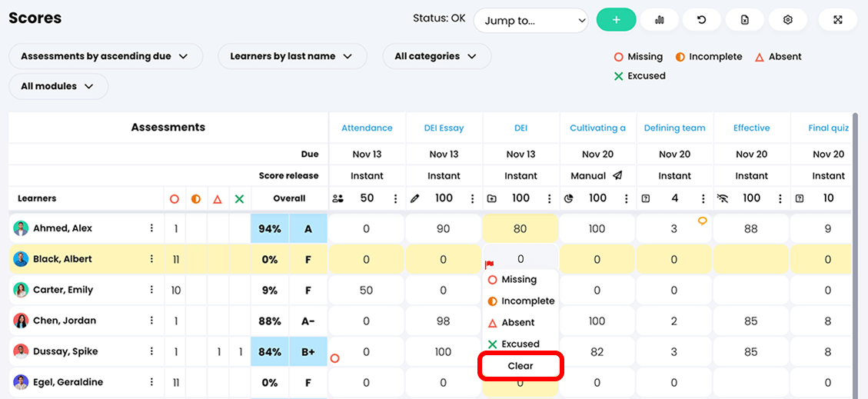Click Spike Dussay's avatar

[21, 352]
